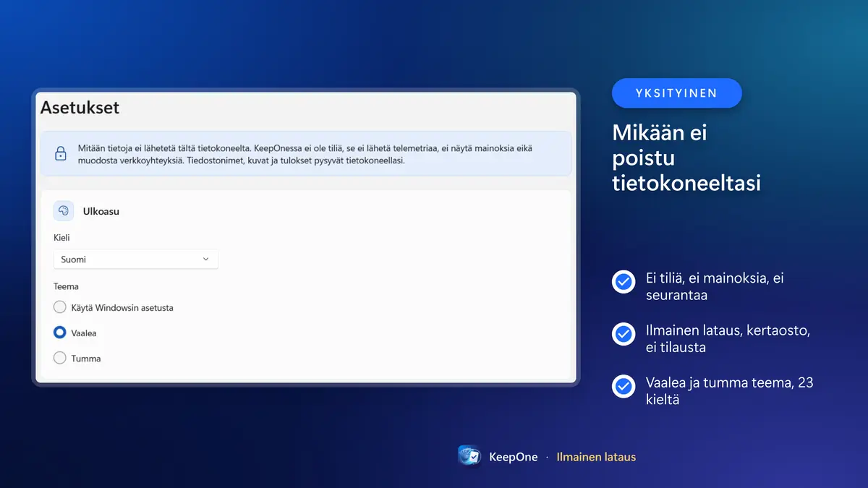Click the text Vaalea ja tumma teema, 23 kieltä
This screenshot has height=488, width=868.
730,390
